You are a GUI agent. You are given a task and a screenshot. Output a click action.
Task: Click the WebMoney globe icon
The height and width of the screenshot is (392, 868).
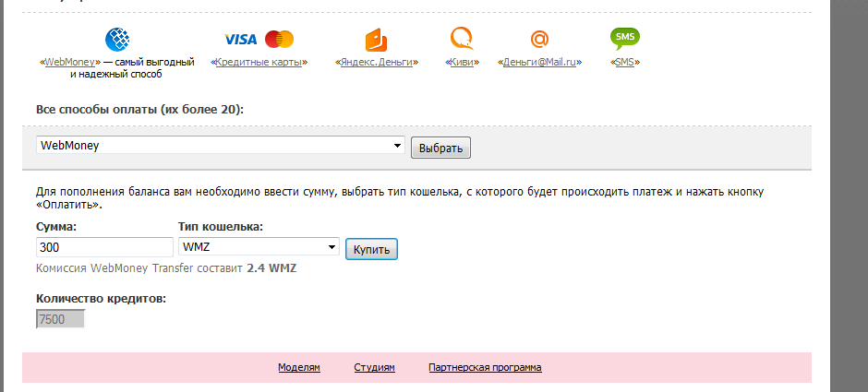[x=116, y=40]
